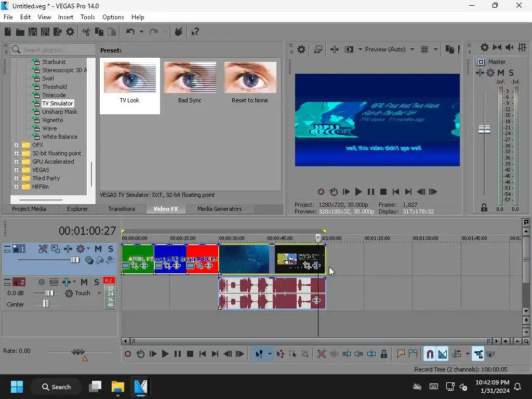Click the Insert region icon
532x399 pixels.
click(x=413, y=354)
